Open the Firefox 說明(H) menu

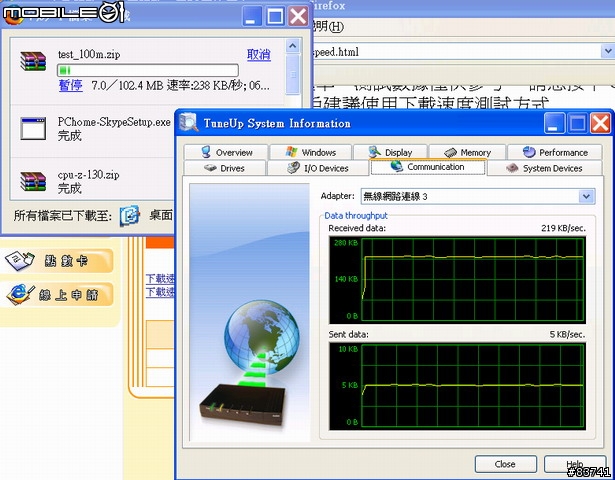pos(327,26)
